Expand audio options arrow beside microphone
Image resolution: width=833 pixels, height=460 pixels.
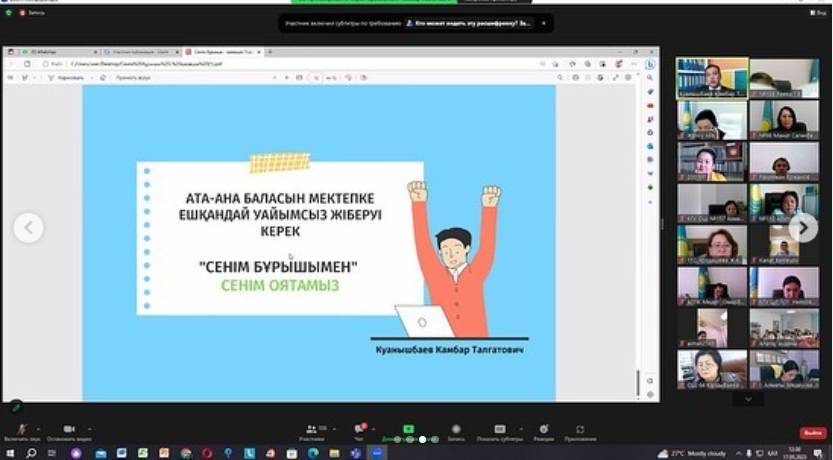(x=40, y=427)
